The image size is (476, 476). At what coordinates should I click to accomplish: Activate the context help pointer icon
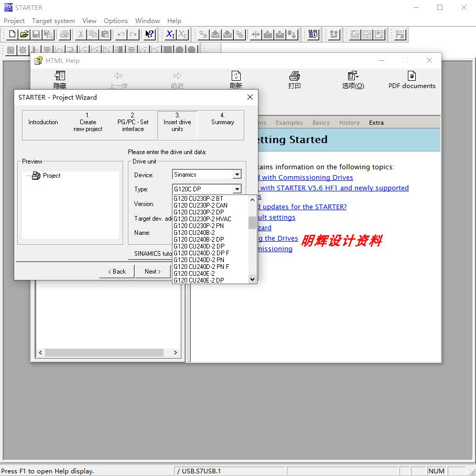click(x=149, y=34)
